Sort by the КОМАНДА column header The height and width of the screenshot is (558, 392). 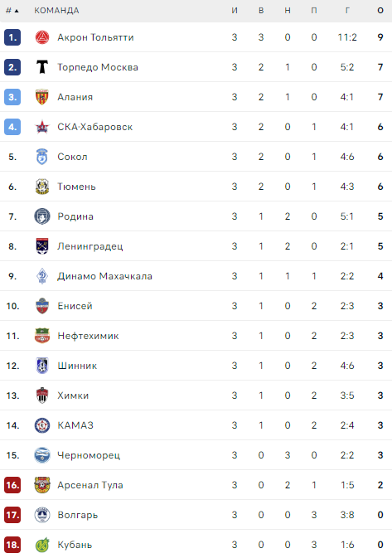click(x=56, y=11)
